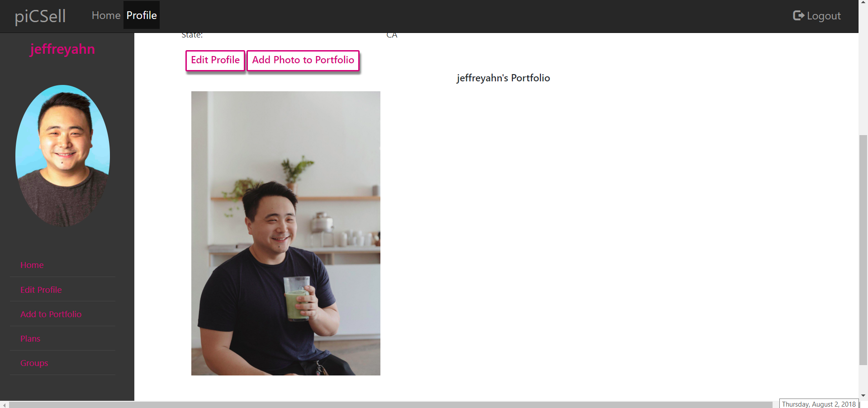Viewport: 868px width, 408px height.
Task: Click the Logout text link
Action: pos(824,16)
